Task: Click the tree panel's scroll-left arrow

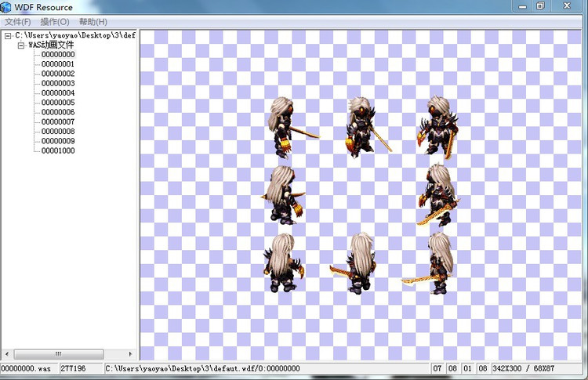Action: click(6, 354)
